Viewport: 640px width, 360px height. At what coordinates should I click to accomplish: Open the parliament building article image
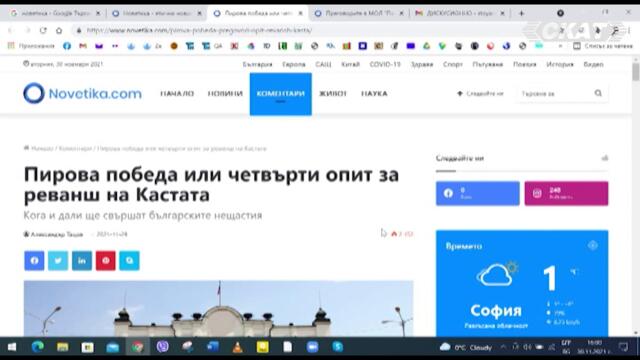(218, 309)
